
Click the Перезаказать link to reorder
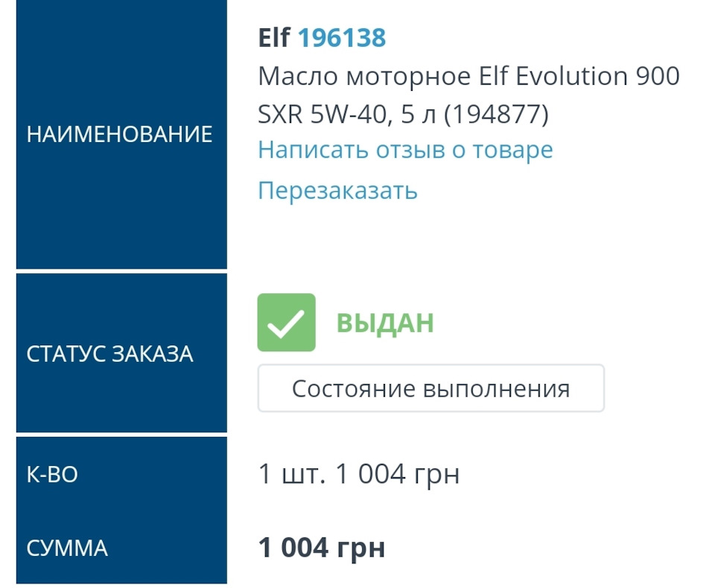point(337,190)
